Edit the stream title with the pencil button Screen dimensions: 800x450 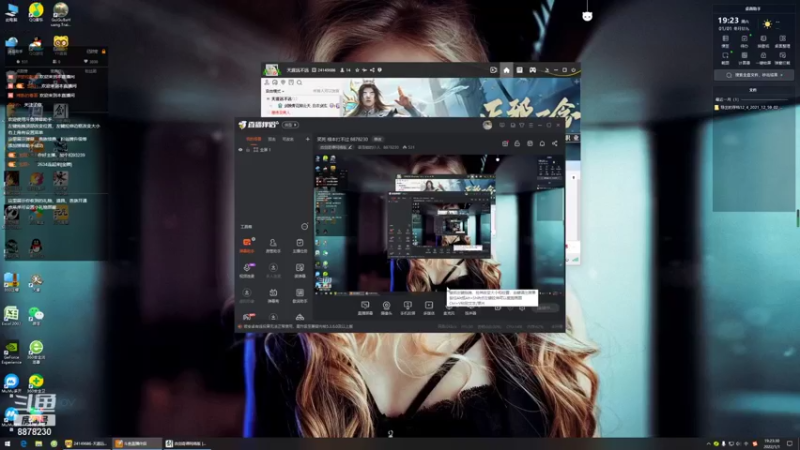click(x=350, y=147)
